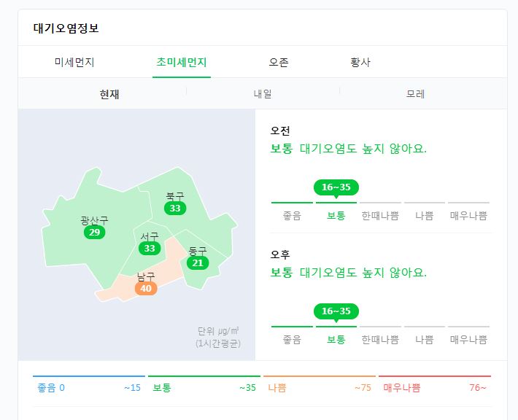Open the 황사 tab

(x=360, y=62)
